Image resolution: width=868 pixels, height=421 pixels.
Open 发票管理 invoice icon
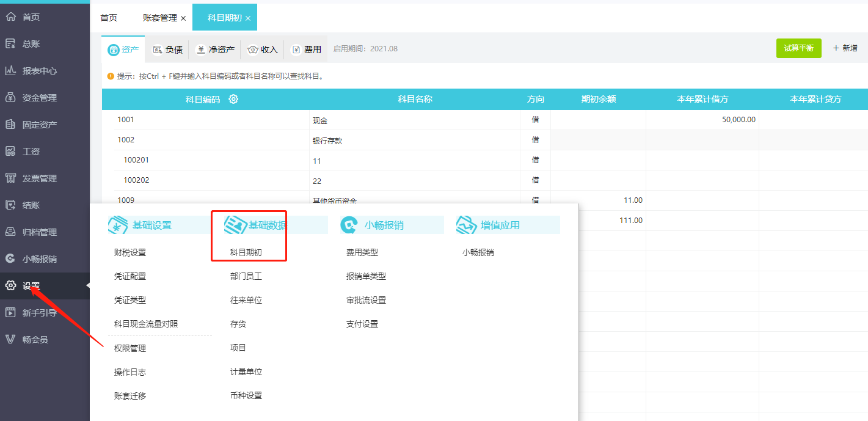[x=10, y=178]
